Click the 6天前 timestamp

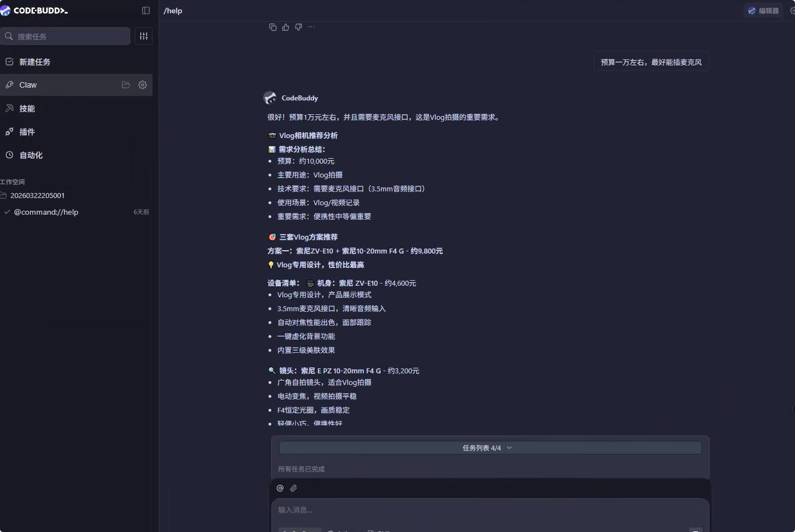141,212
